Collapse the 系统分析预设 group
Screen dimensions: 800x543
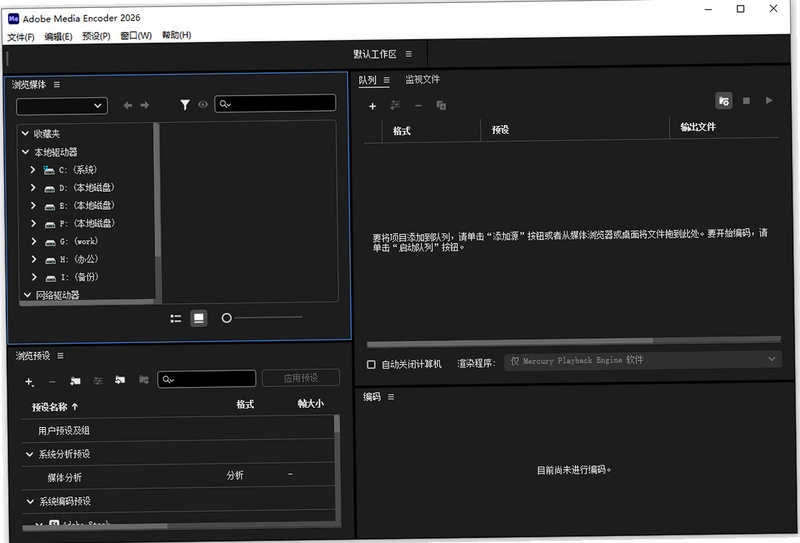(30, 454)
